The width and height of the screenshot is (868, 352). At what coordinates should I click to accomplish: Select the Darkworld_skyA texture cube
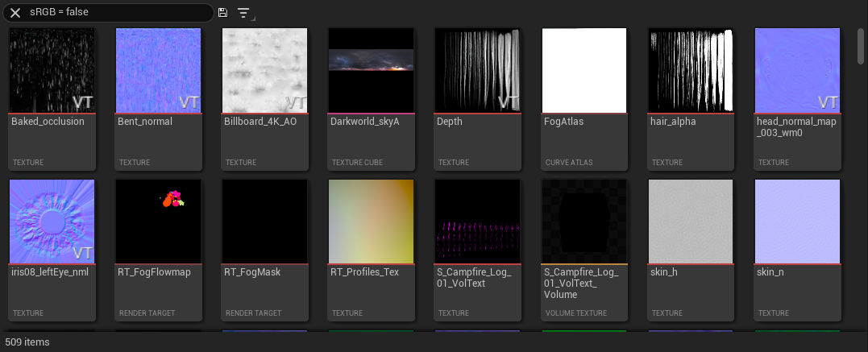372,71
